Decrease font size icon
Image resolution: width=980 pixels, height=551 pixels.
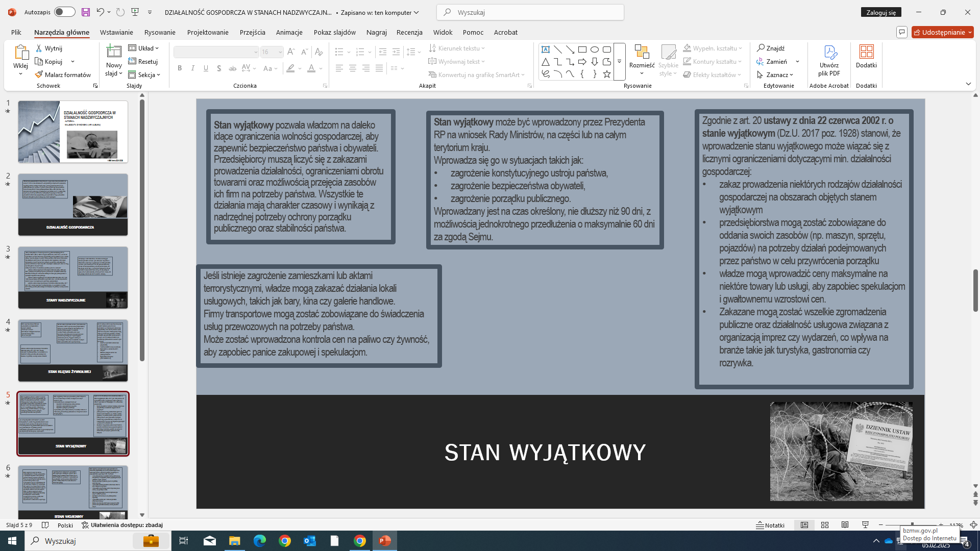pos(304,52)
